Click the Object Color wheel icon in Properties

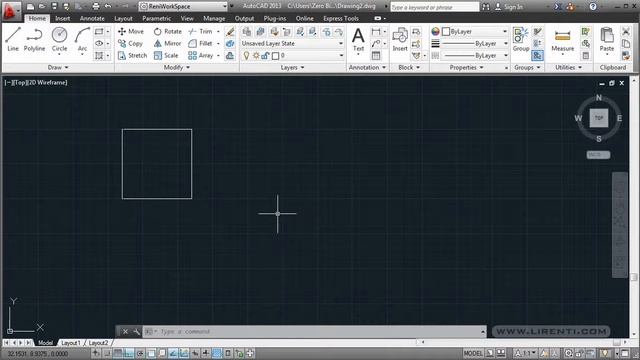click(436, 31)
